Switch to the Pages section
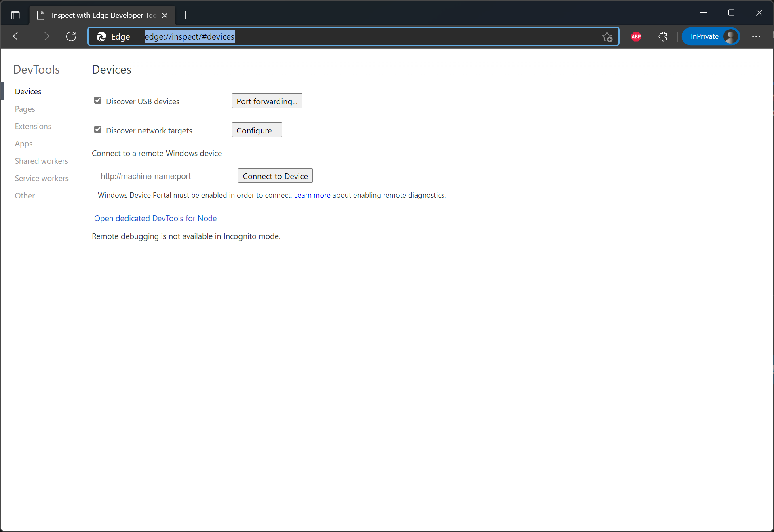Screen dimensions: 774x532 point(25,109)
